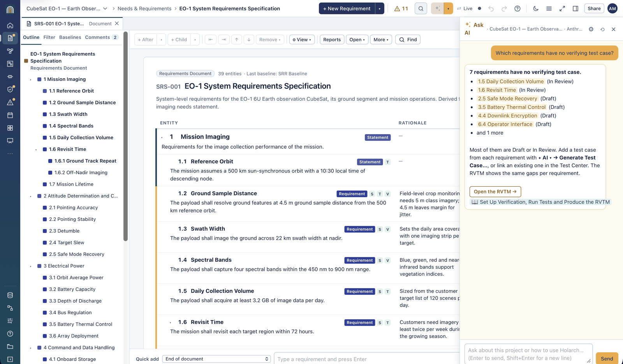Open the Quick add position combo box

[217, 359]
